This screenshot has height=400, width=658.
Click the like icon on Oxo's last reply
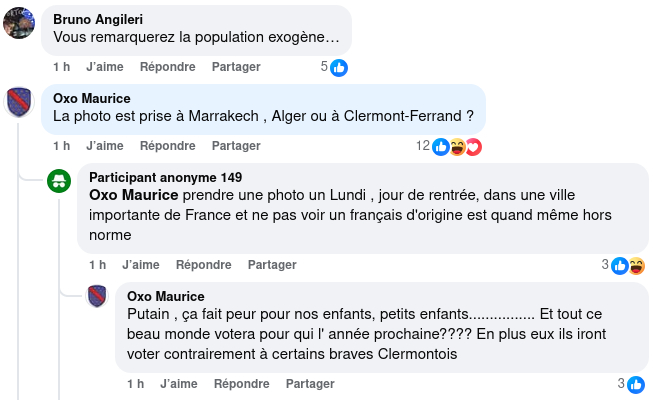635,384
